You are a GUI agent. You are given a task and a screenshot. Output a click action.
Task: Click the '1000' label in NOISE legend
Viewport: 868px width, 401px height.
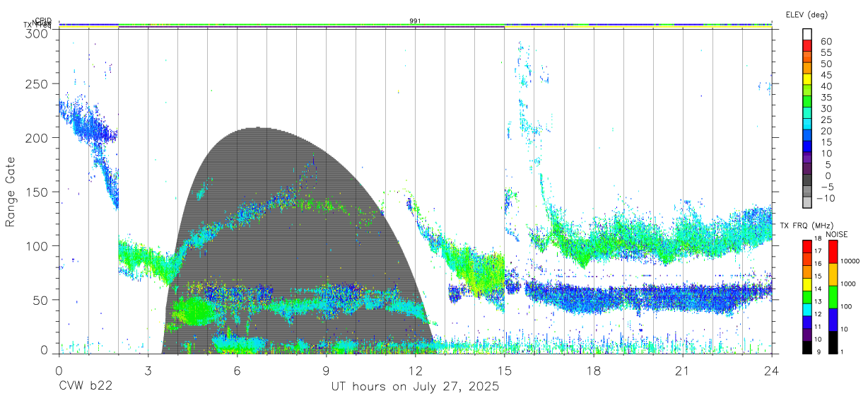click(x=849, y=284)
